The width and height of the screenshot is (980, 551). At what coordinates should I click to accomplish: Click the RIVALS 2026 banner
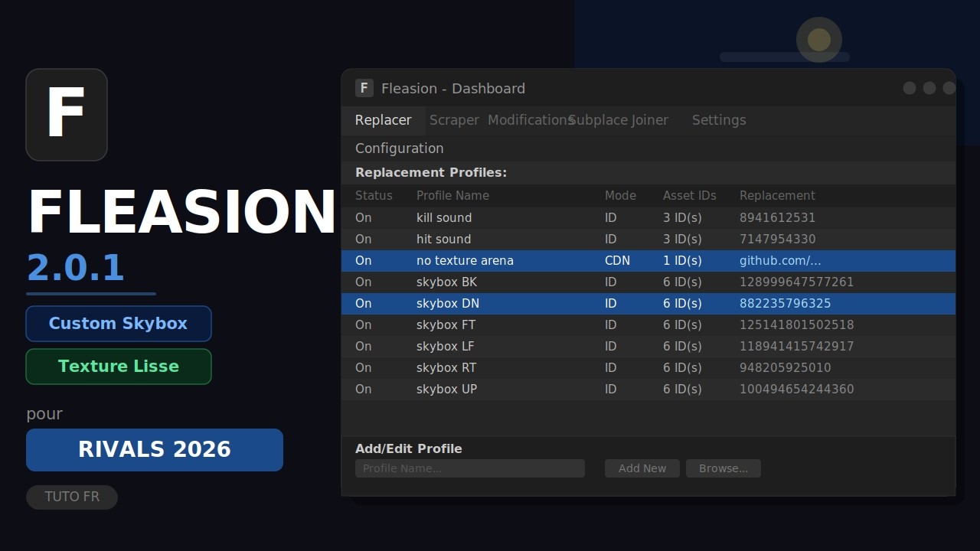(155, 450)
